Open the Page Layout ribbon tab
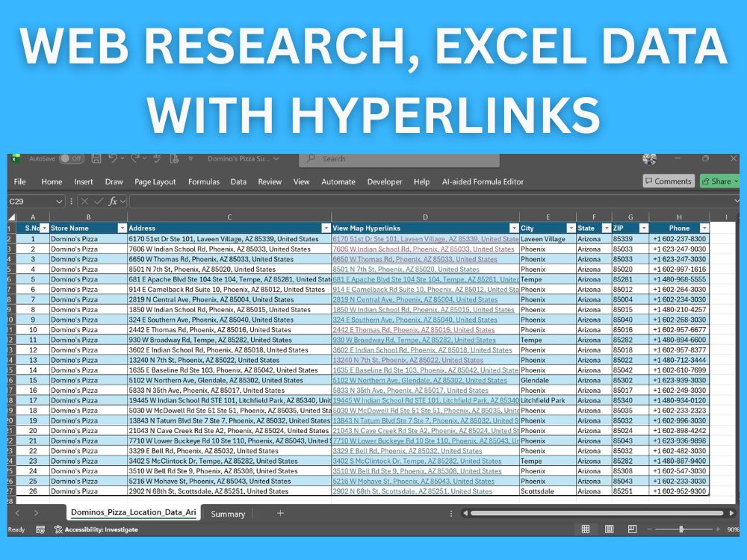Screen dimensions: 747x560 click(x=155, y=181)
